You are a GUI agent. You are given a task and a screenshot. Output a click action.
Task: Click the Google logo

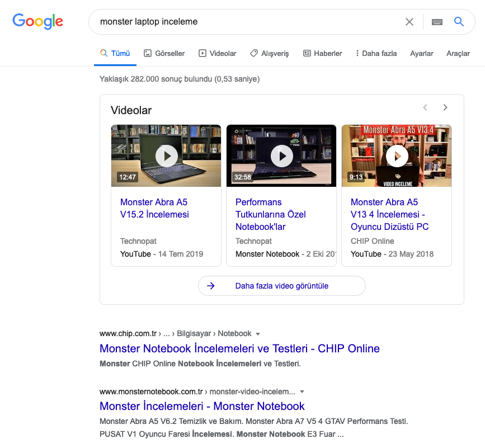click(37, 21)
